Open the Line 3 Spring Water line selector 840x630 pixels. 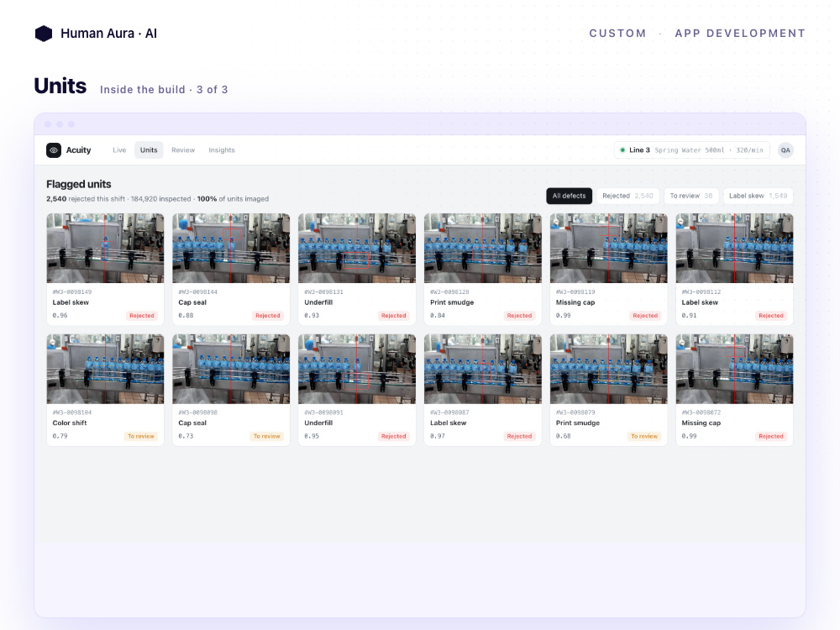pos(691,150)
